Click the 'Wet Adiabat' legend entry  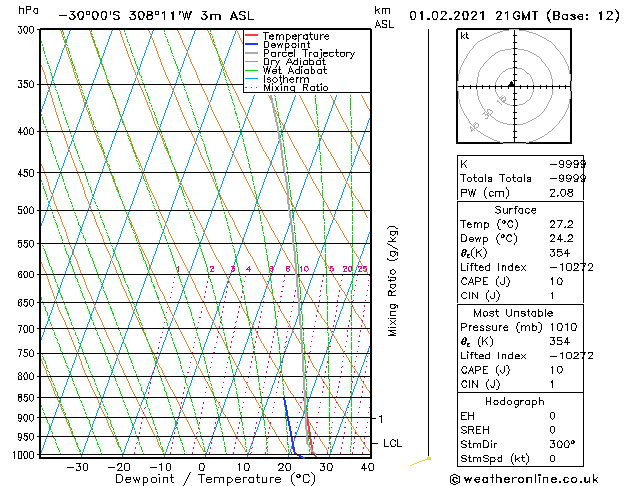click(x=295, y=70)
